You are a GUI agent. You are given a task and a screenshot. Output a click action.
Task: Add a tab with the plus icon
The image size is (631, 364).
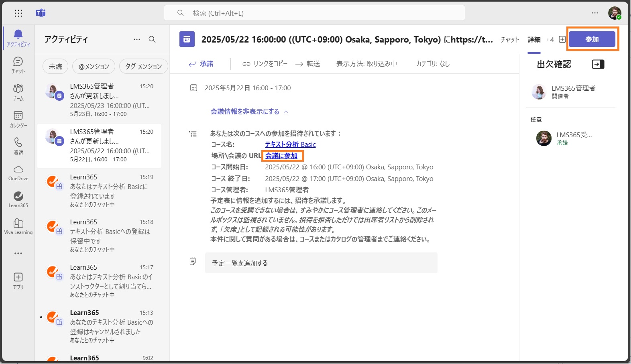click(562, 39)
